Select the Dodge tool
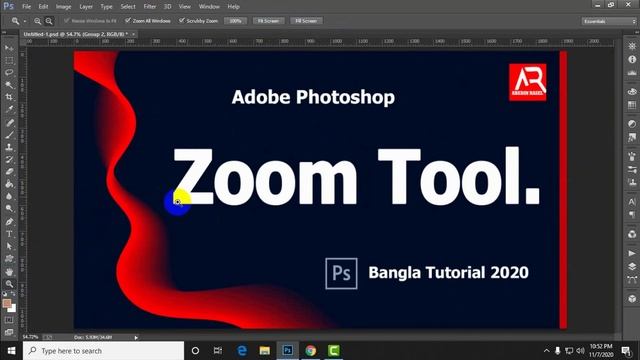640x360 pixels. pos(9,209)
